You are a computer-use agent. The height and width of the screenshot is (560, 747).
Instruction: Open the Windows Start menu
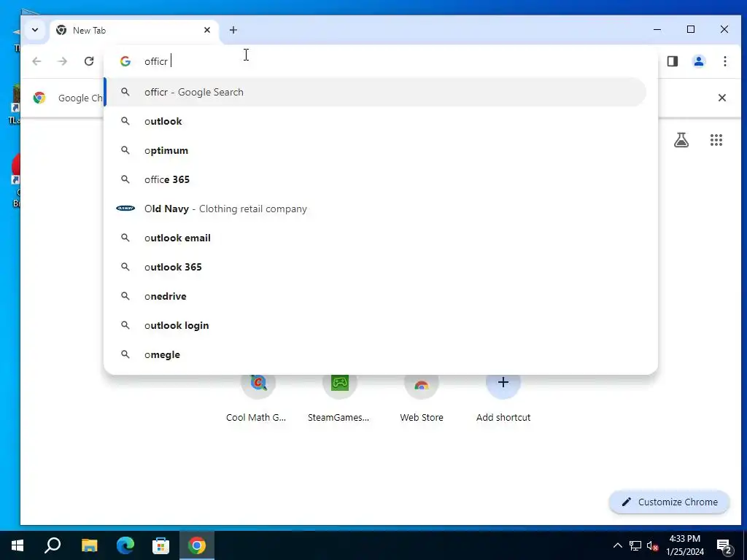point(18,545)
